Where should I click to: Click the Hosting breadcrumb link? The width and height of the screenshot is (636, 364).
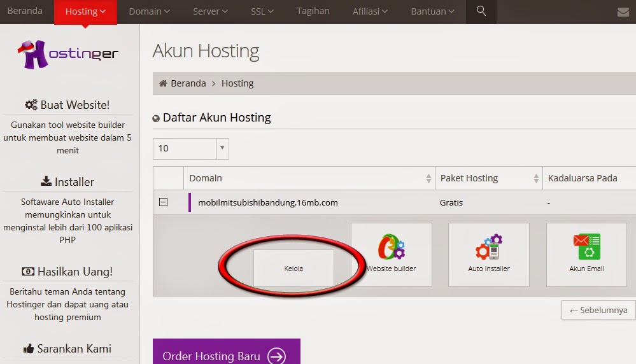tap(237, 83)
